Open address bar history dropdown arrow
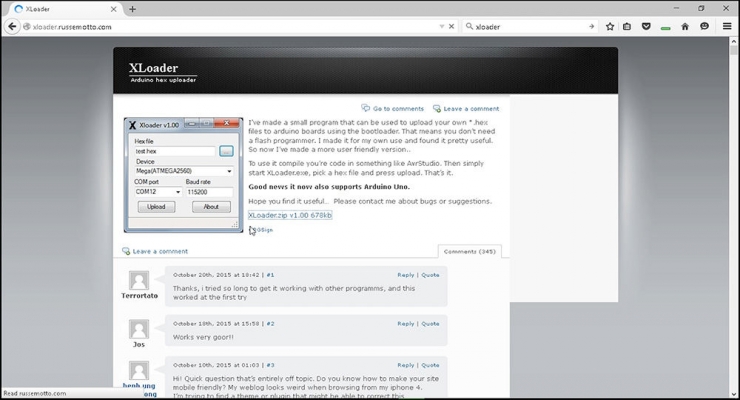740x400 pixels. coord(442,27)
